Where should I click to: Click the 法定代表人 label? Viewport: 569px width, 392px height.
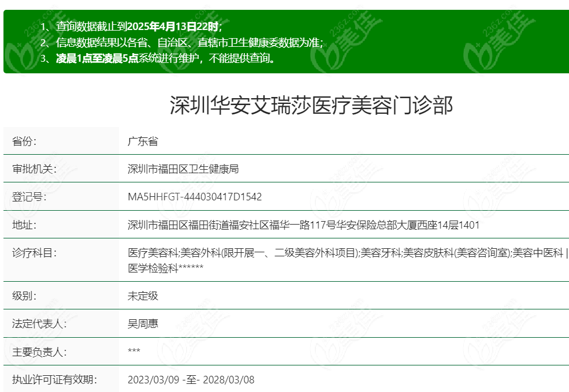click(39, 323)
